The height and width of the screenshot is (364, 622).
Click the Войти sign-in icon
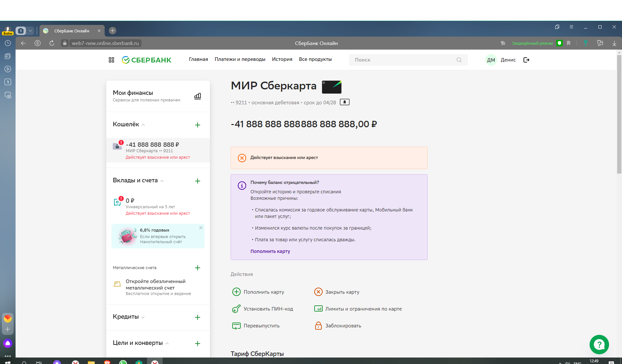[x=8, y=31]
